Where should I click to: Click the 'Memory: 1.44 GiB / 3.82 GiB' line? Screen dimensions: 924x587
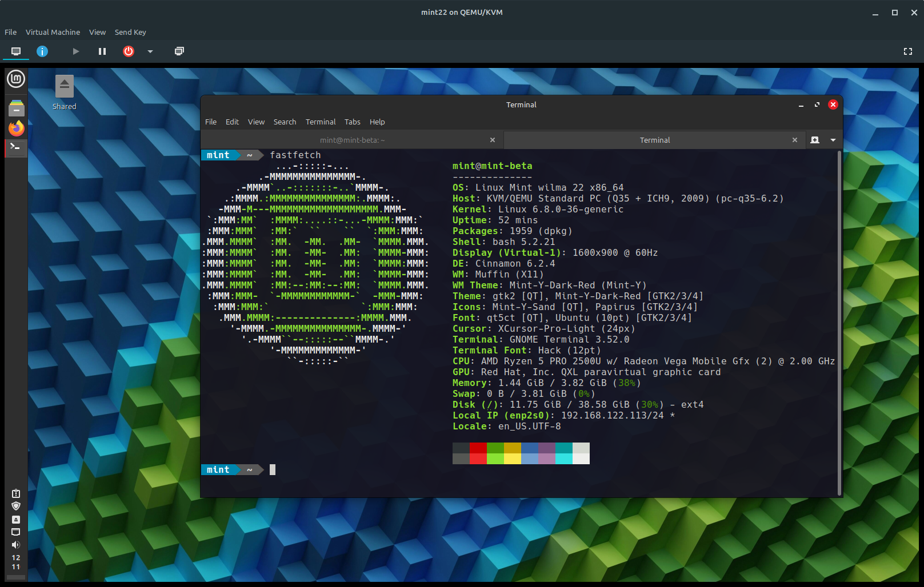(x=547, y=383)
